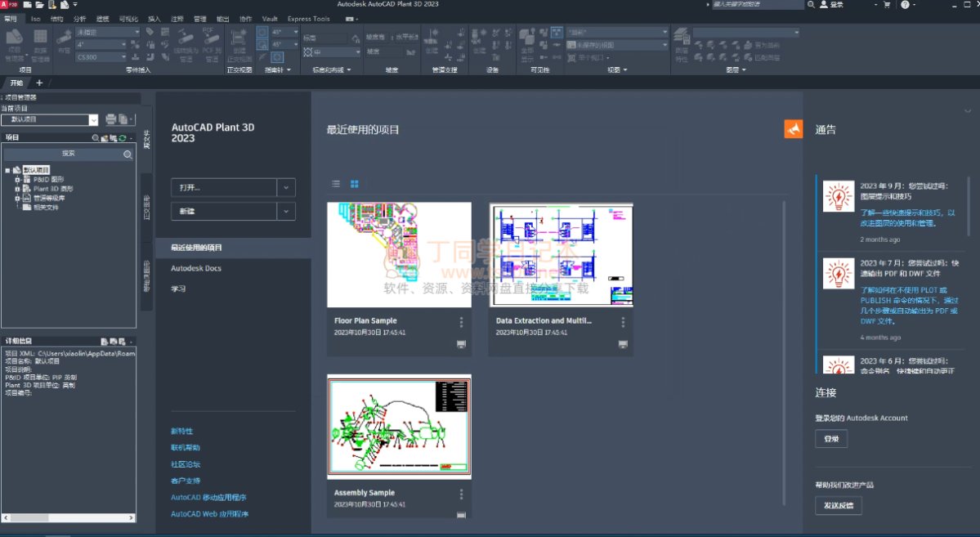Click the 发送反馈 button

(x=838, y=505)
